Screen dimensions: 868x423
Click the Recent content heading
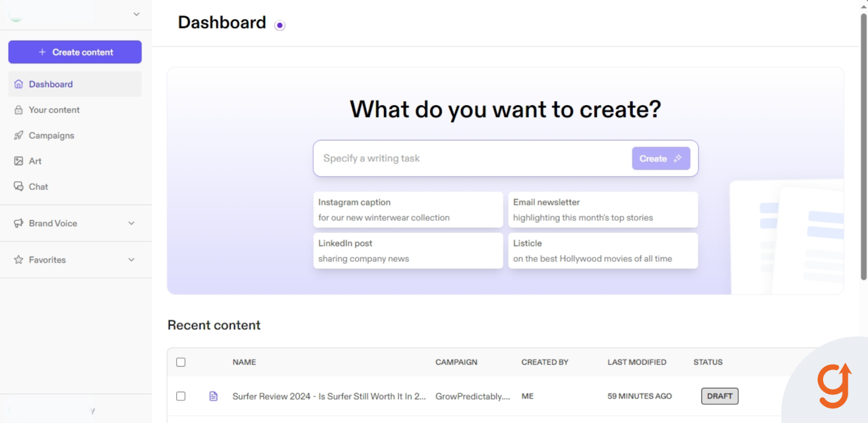214,325
